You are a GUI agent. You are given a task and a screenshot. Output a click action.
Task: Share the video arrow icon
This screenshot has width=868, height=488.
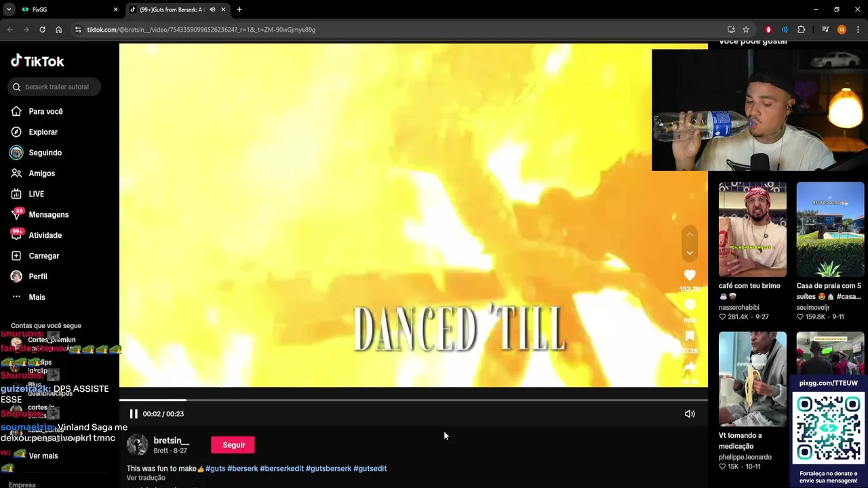click(690, 367)
